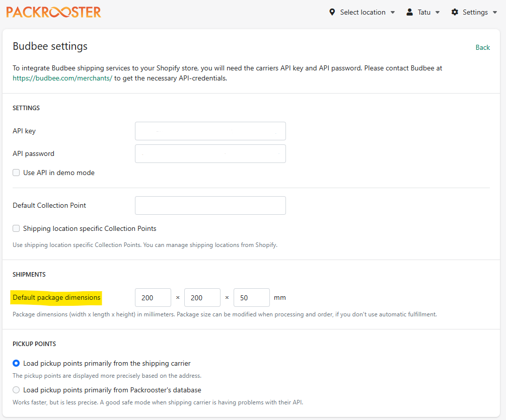Click the Default package dimensions label

tap(56, 297)
